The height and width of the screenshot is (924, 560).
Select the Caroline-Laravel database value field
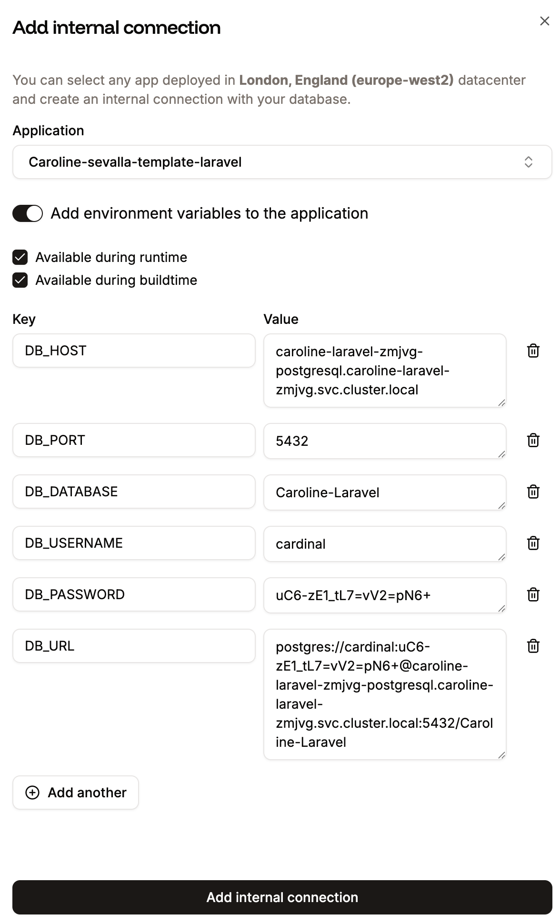click(x=384, y=492)
